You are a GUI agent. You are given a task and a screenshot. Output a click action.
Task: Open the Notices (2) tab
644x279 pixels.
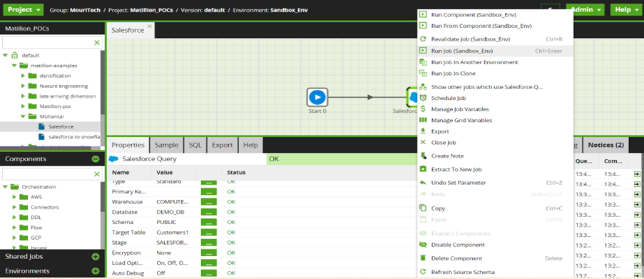click(x=605, y=145)
